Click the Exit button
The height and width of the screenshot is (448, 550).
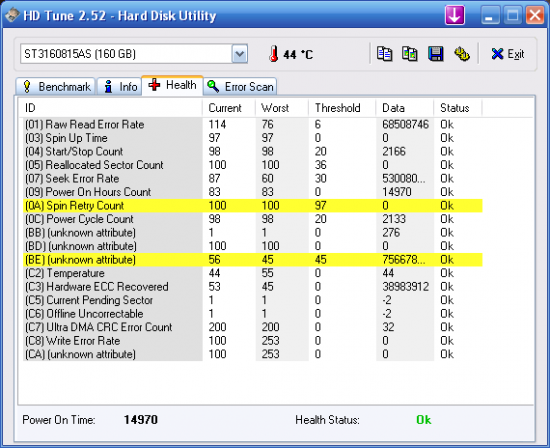[508, 54]
